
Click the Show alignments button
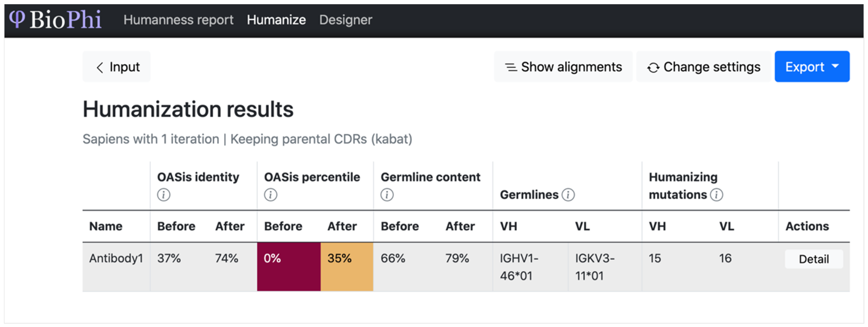tap(563, 67)
